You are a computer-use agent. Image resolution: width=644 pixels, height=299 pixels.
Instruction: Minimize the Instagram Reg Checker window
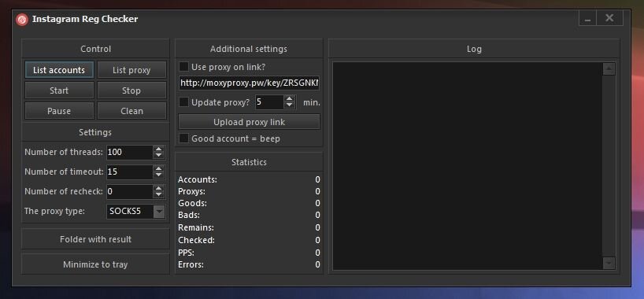click(x=588, y=18)
